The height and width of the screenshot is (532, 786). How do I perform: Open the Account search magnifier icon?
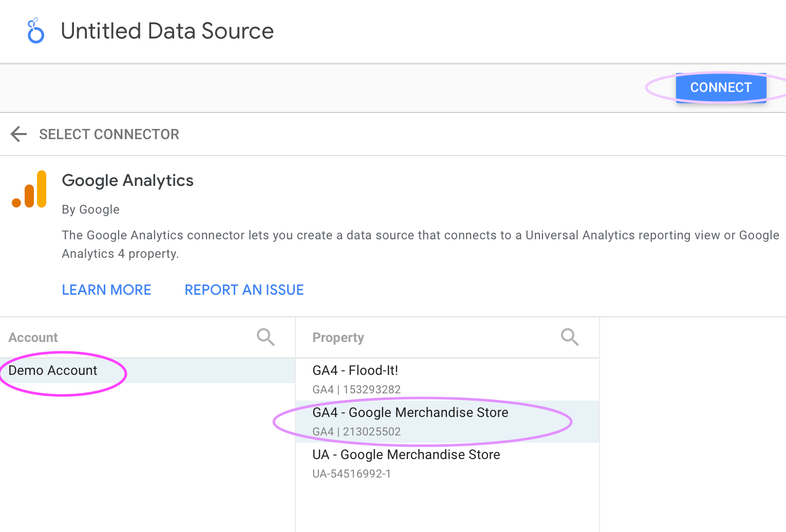[x=266, y=337]
